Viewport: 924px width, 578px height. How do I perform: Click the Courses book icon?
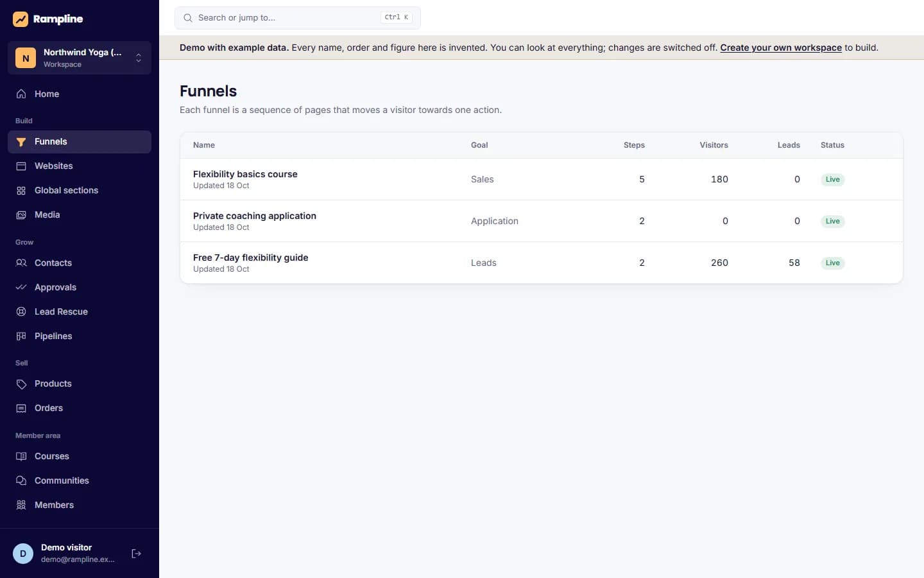(21, 457)
